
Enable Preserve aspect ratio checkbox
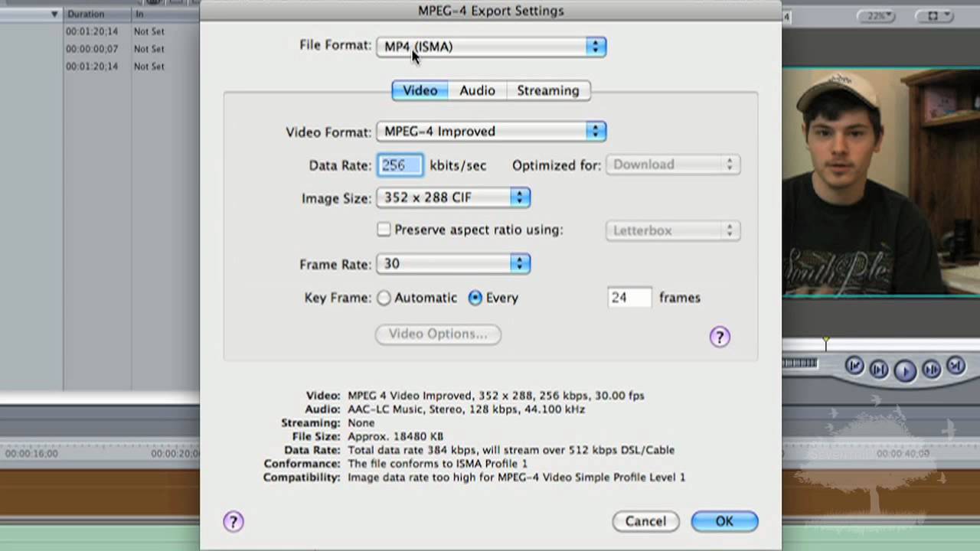click(x=384, y=230)
